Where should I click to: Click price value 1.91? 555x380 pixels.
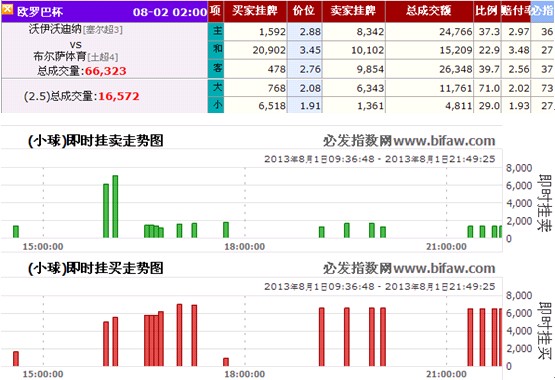[310, 105]
